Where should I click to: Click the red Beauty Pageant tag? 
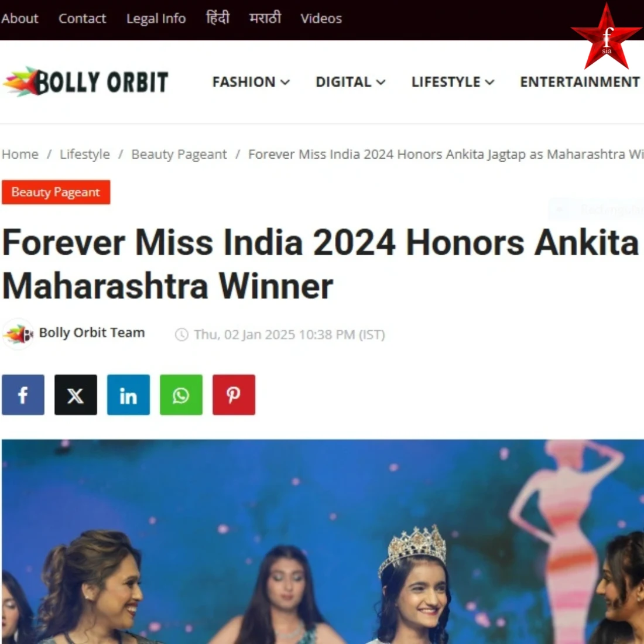point(56,192)
